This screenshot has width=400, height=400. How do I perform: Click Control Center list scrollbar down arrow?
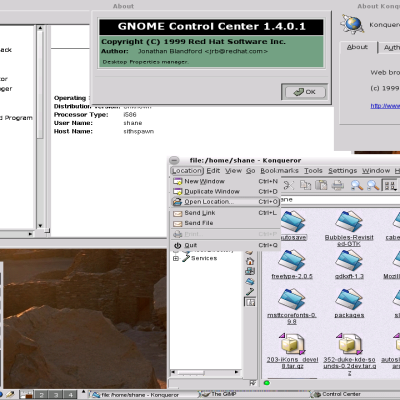point(40,225)
